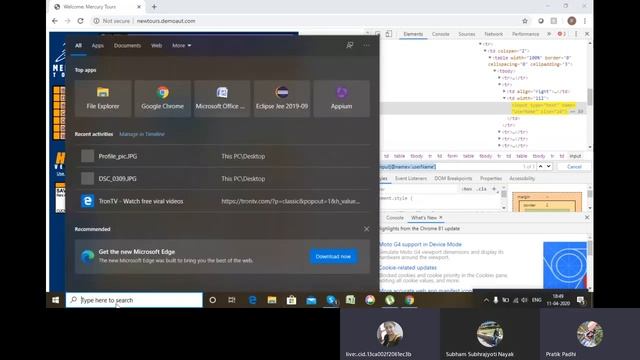Viewport: 640px width, 360px height.
Task: Open the Appium app tile
Action: [342, 99]
